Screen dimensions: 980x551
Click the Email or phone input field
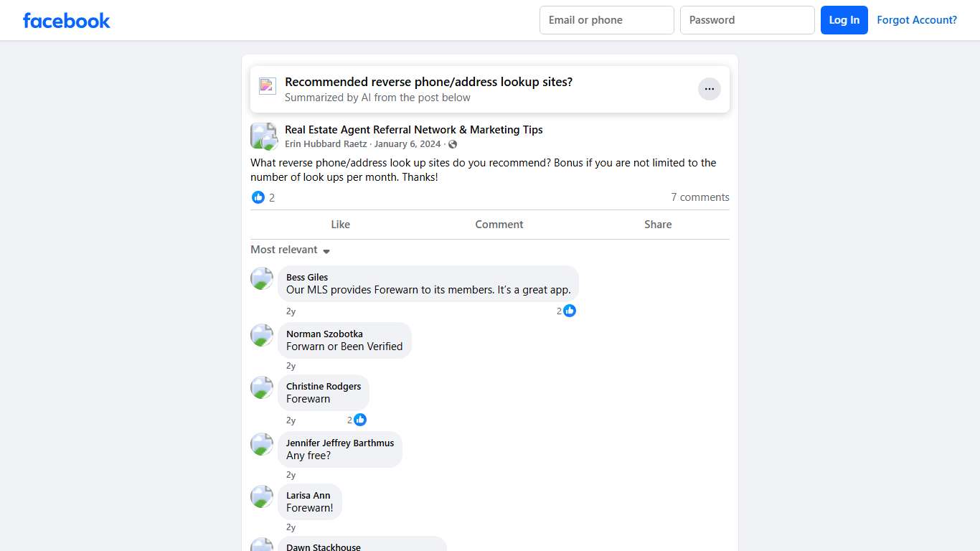(x=606, y=20)
